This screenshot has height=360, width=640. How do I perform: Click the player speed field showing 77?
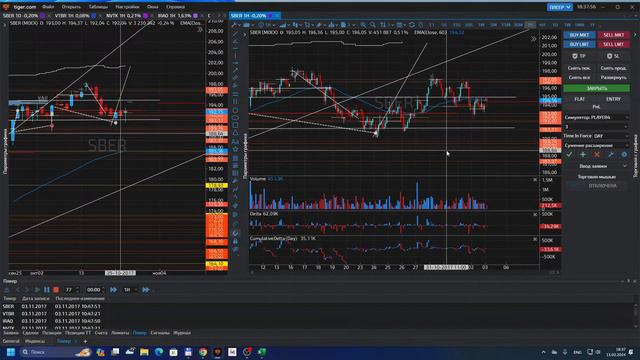[x=71, y=289]
